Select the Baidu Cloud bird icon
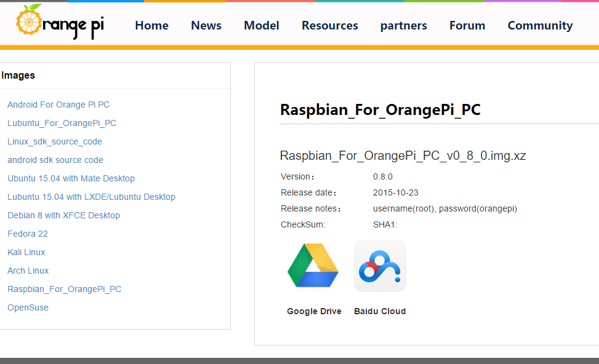The image size is (599, 364). pos(379,265)
